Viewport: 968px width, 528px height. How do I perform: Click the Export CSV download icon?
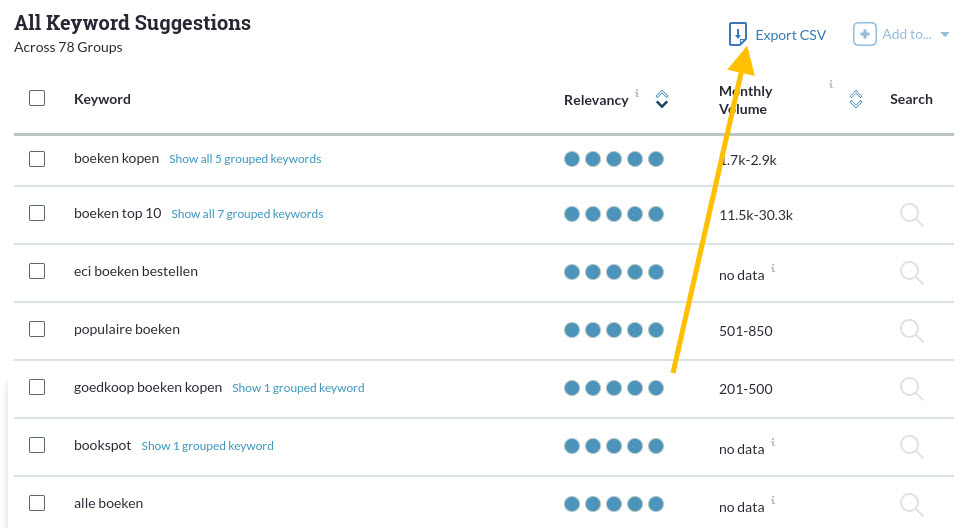[x=737, y=35]
